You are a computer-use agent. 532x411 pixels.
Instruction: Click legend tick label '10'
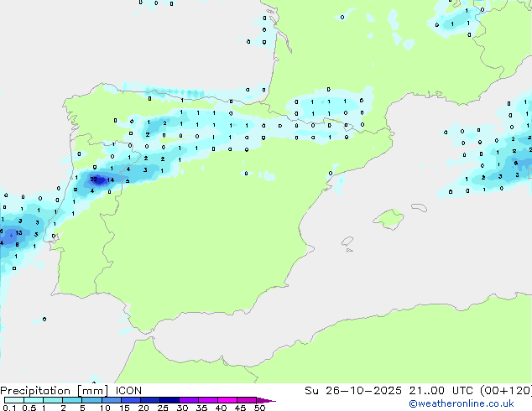(x=105, y=408)
